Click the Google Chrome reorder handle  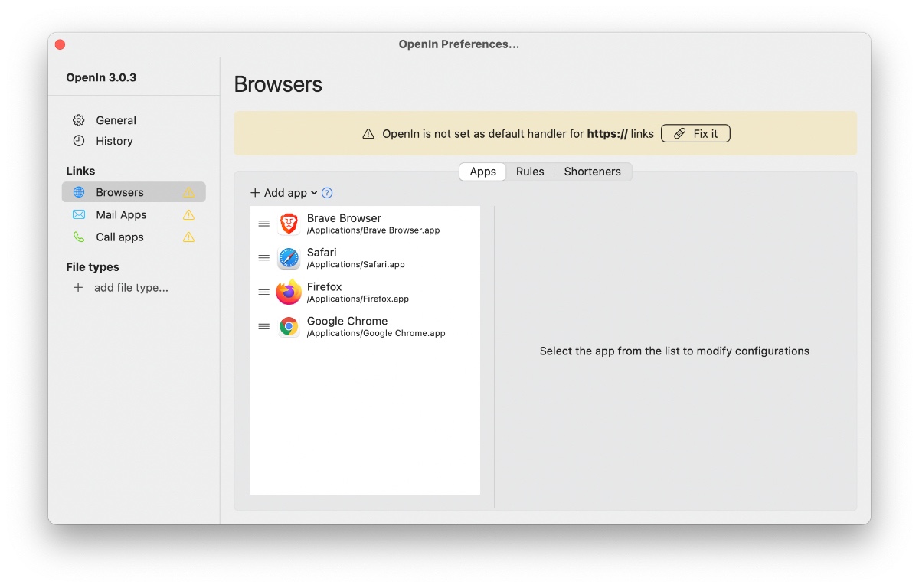[264, 327]
